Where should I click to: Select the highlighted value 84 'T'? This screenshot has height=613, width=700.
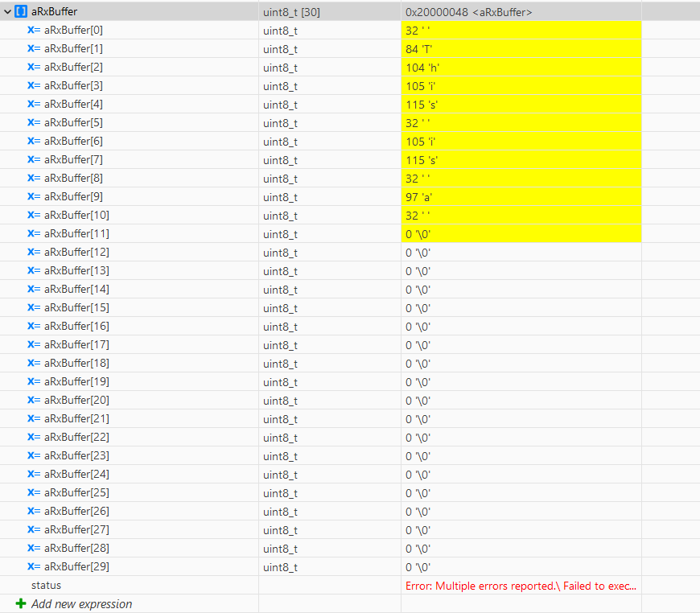pyautogui.click(x=426, y=48)
